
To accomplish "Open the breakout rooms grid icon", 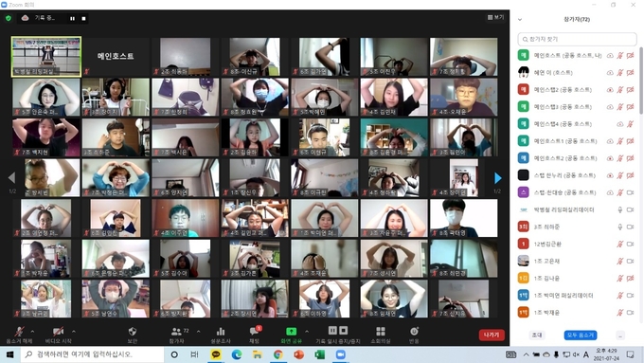I will point(381,332).
